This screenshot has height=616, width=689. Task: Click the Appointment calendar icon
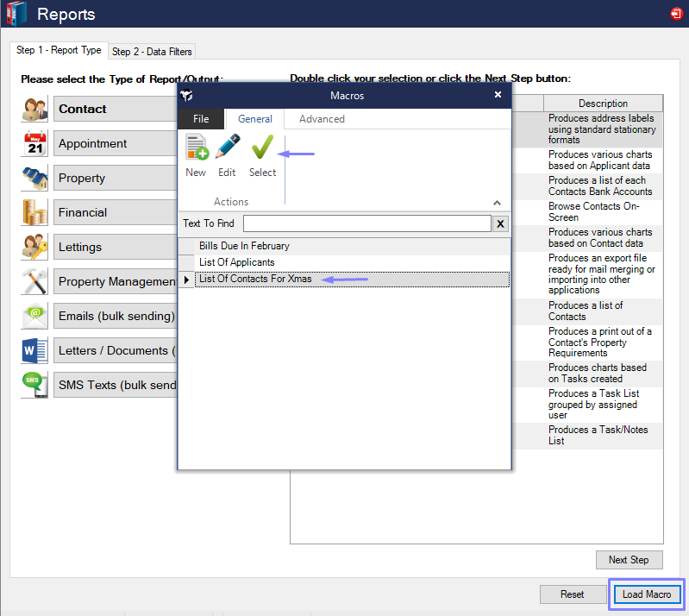pos(34,144)
